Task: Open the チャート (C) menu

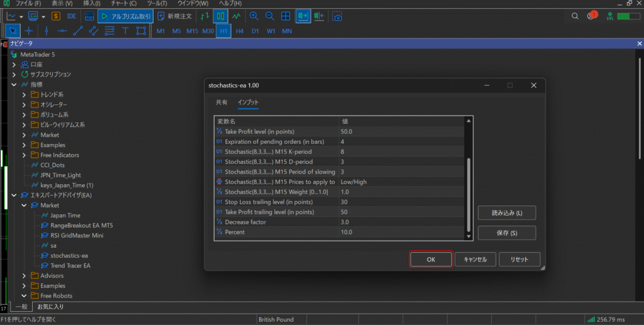Action: (124, 3)
